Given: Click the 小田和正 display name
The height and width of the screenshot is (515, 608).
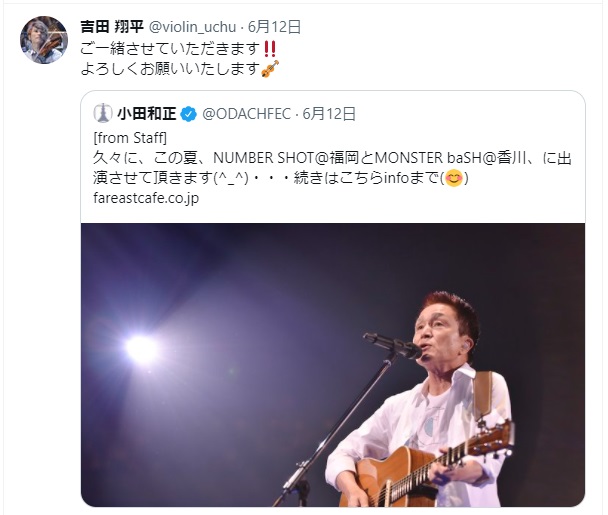Looking at the screenshot, I should tap(147, 114).
